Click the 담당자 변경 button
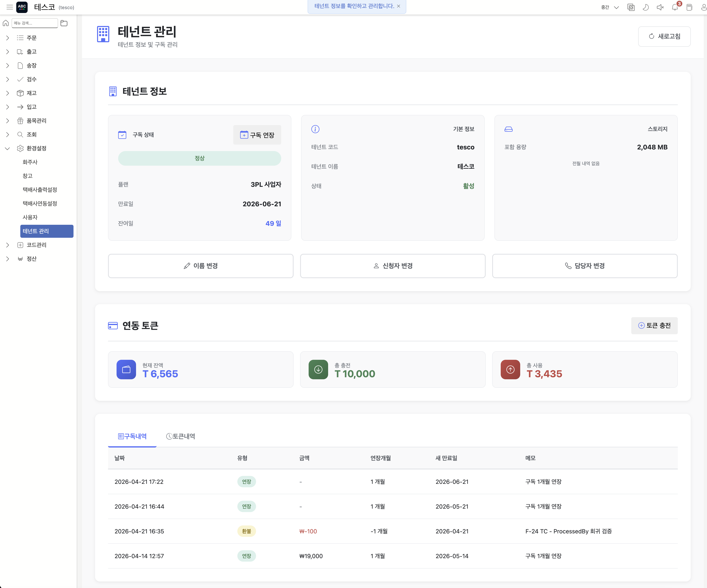The image size is (707, 588). click(x=585, y=266)
